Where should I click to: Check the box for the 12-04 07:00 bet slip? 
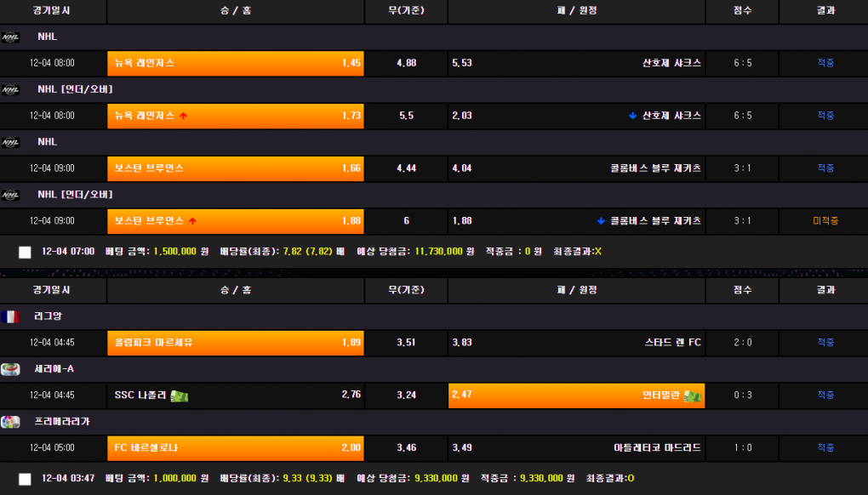[x=25, y=252]
